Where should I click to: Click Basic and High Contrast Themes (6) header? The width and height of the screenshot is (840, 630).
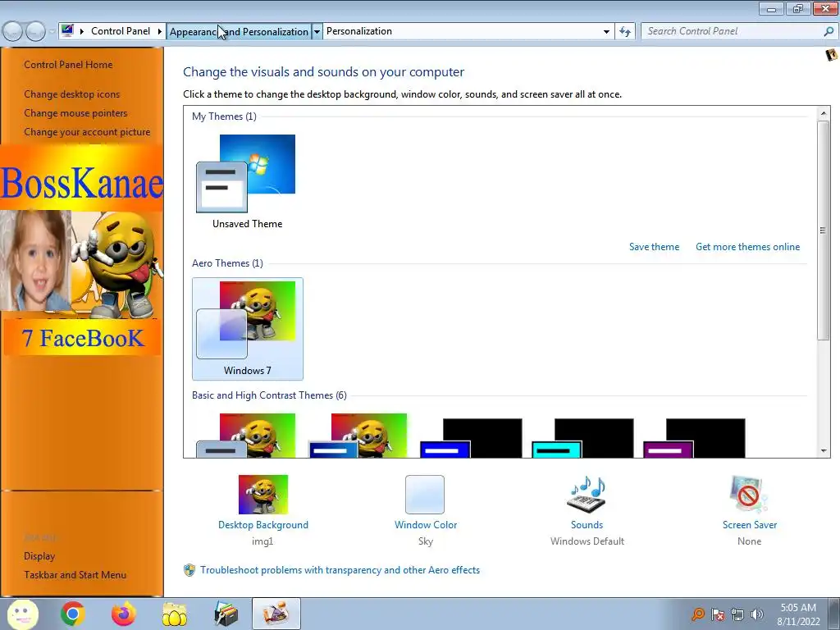point(269,395)
